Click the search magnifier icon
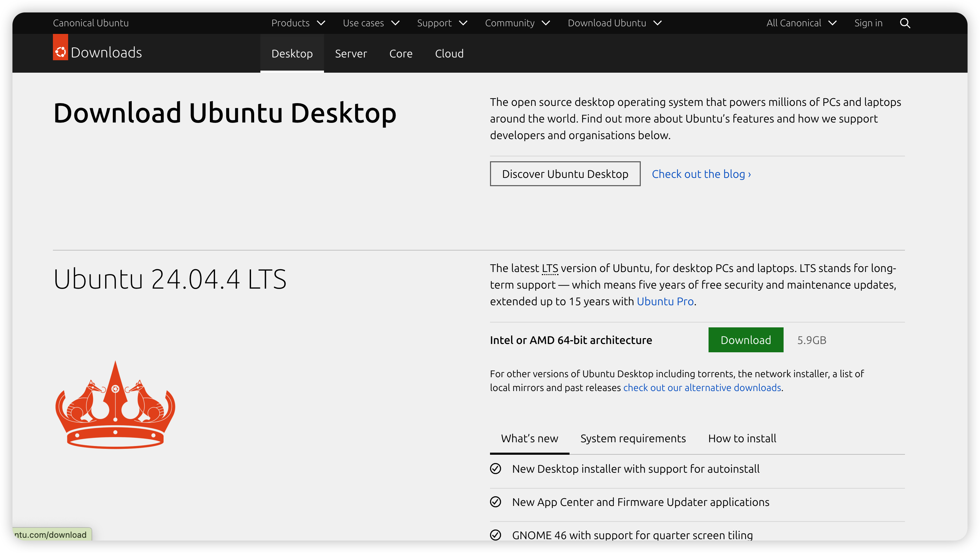980x553 pixels. [x=905, y=23]
